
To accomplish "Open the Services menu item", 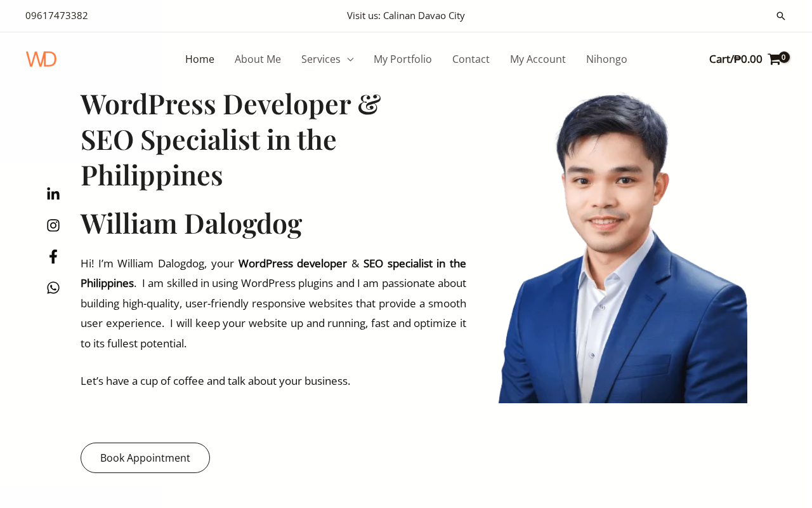I will click(x=320, y=59).
